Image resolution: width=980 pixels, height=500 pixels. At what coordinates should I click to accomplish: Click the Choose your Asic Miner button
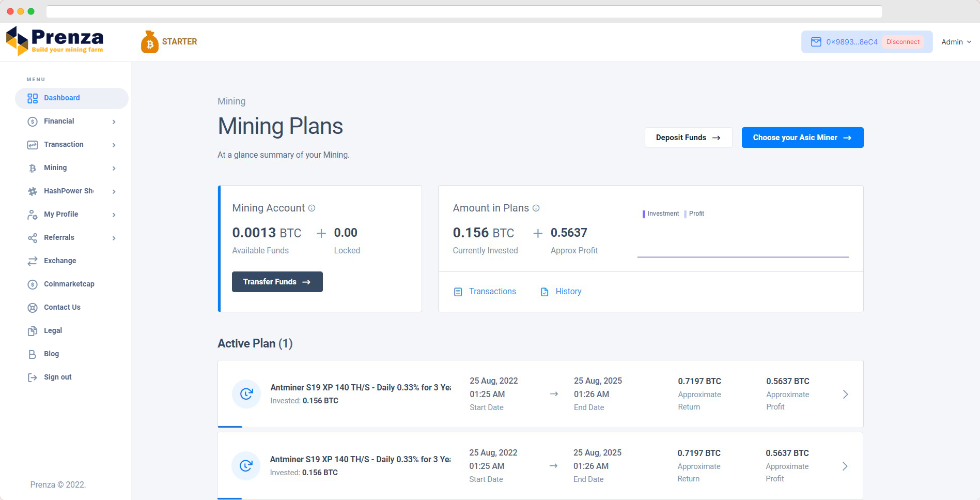point(802,138)
